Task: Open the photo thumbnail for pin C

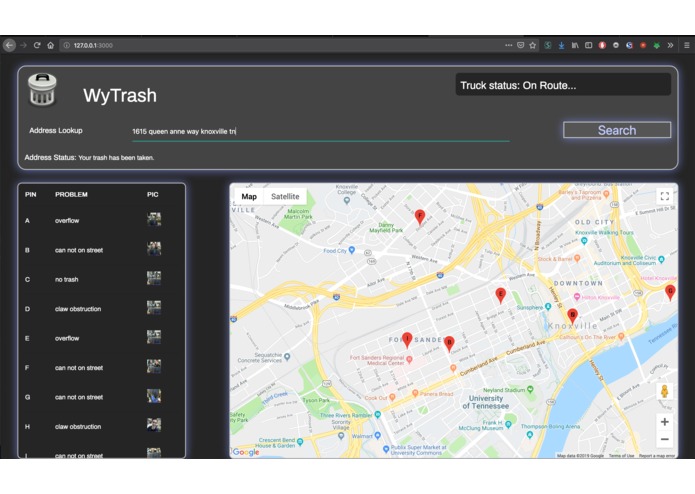Action: pyautogui.click(x=154, y=278)
